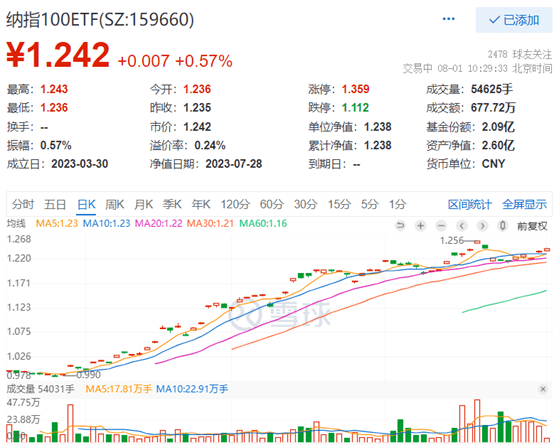Select the 年K tab

(x=201, y=204)
